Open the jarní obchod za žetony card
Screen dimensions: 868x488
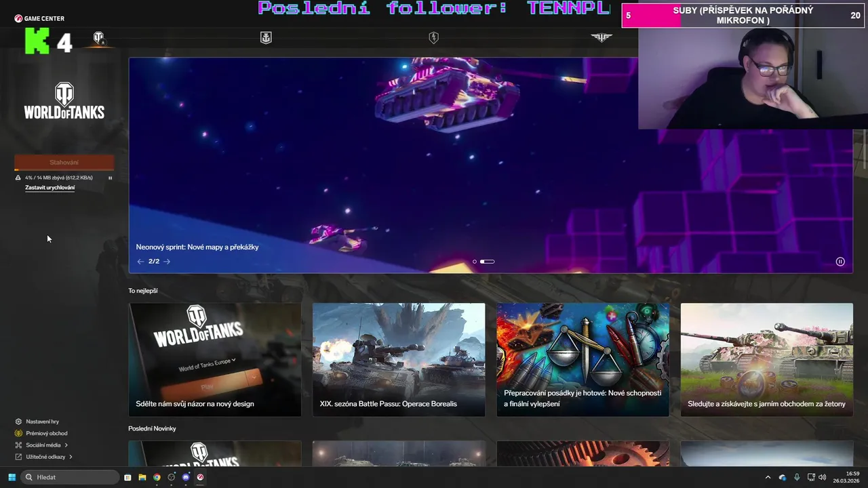[x=767, y=359]
